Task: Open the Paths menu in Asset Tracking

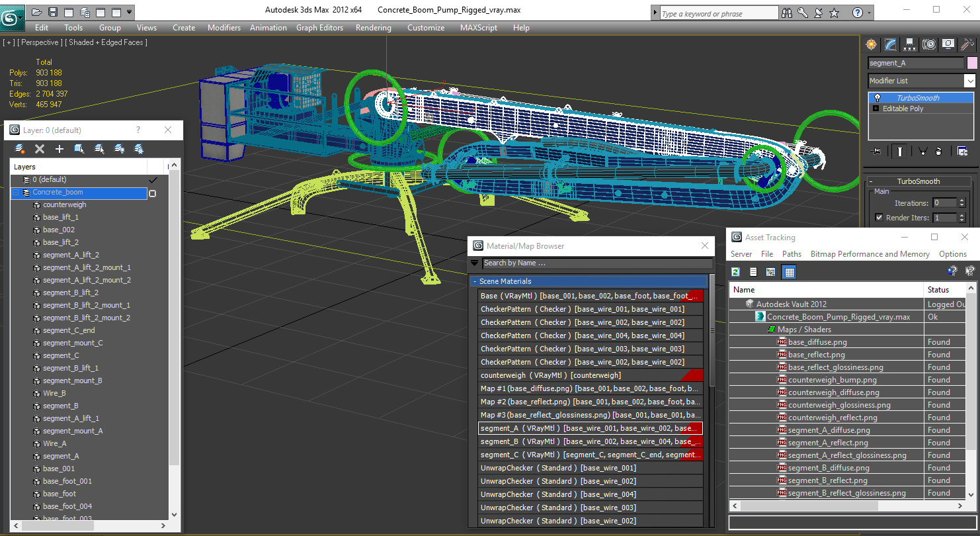Action: click(x=792, y=254)
